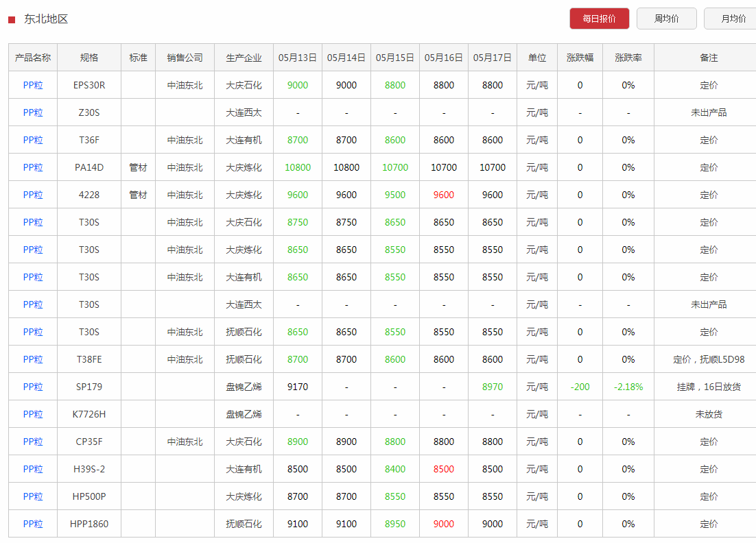Open PP粒 link in T38FE row
The image size is (756, 543).
(x=33, y=359)
